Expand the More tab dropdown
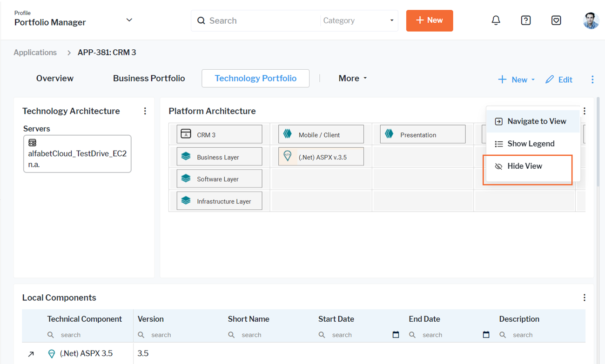Image resolution: width=605 pixels, height=364 pixels. point(352,79)
